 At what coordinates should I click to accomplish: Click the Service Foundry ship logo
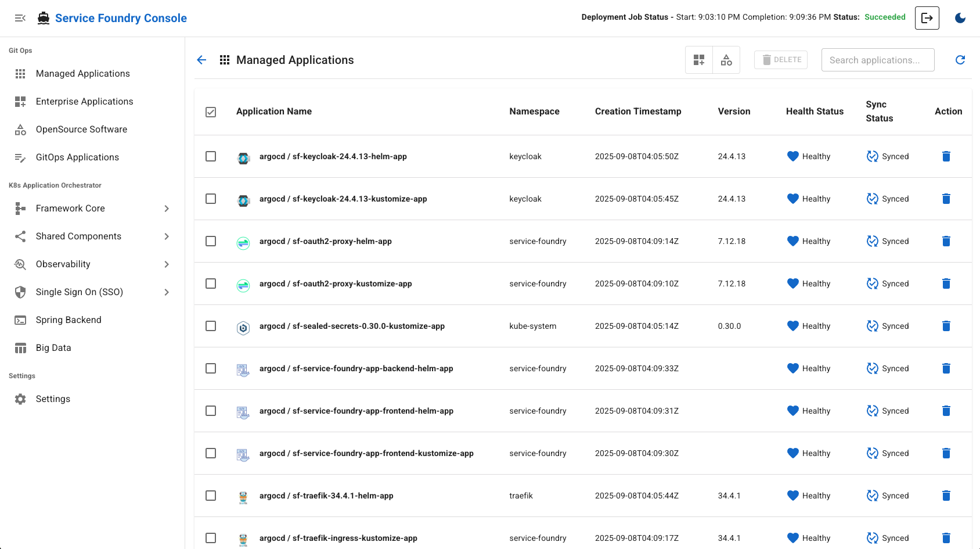44,18
